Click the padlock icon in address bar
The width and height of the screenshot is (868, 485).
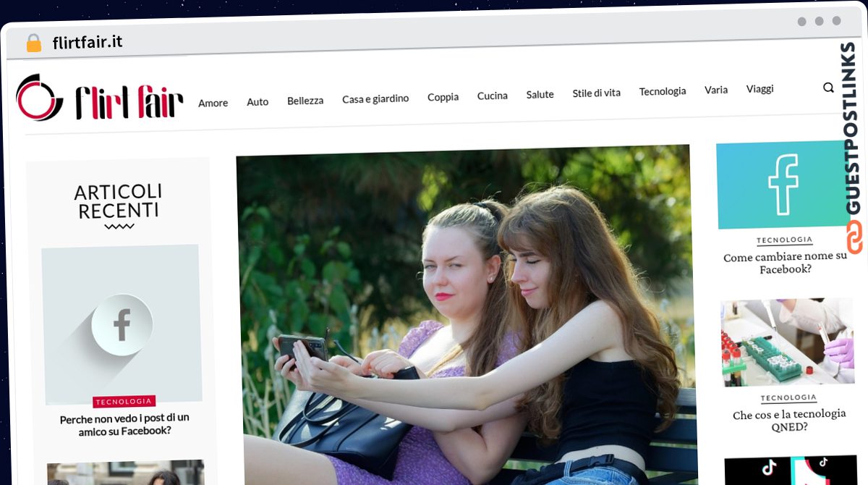coord(34,43)
